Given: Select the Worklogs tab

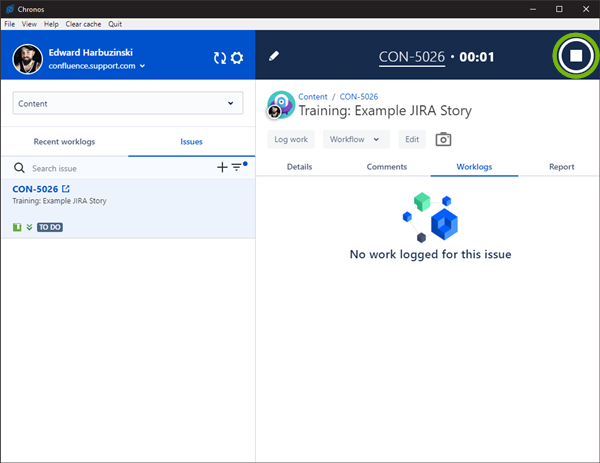Looking at the screenshot, I should (x=474, y=167).
